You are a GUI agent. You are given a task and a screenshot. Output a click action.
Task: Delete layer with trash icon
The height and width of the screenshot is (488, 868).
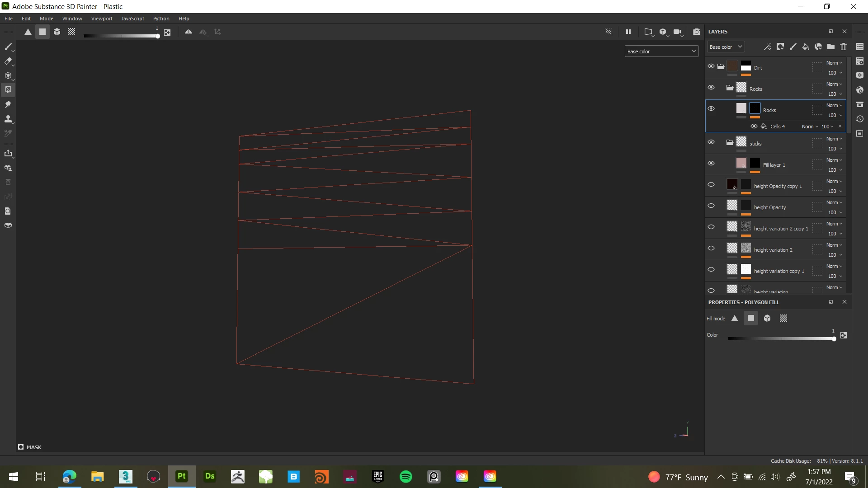click(844, 47)
